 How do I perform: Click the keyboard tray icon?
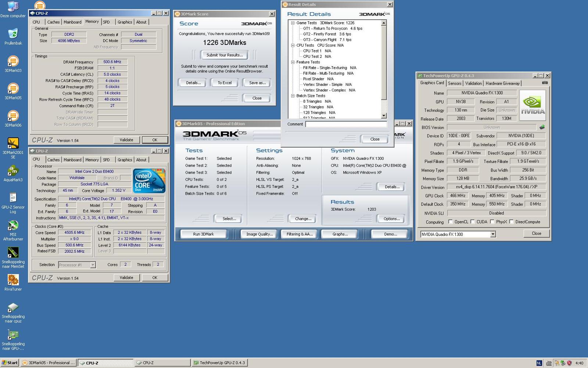pyautogui.click(x=549, y=363)
